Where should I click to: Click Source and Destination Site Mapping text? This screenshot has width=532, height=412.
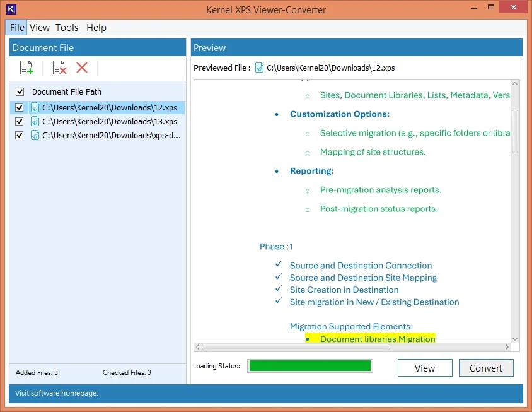click(x=363, y=278)
